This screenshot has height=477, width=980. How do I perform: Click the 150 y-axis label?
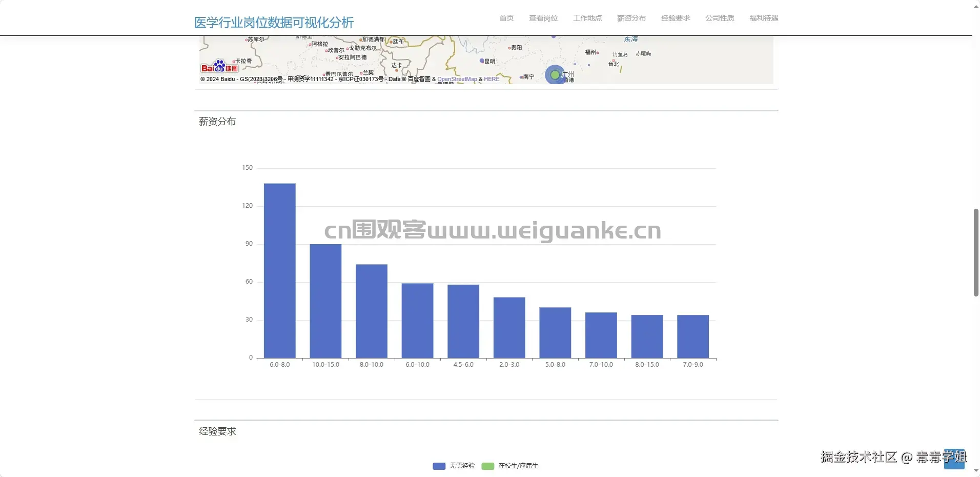pyautogui.click(x=247, y=168)
